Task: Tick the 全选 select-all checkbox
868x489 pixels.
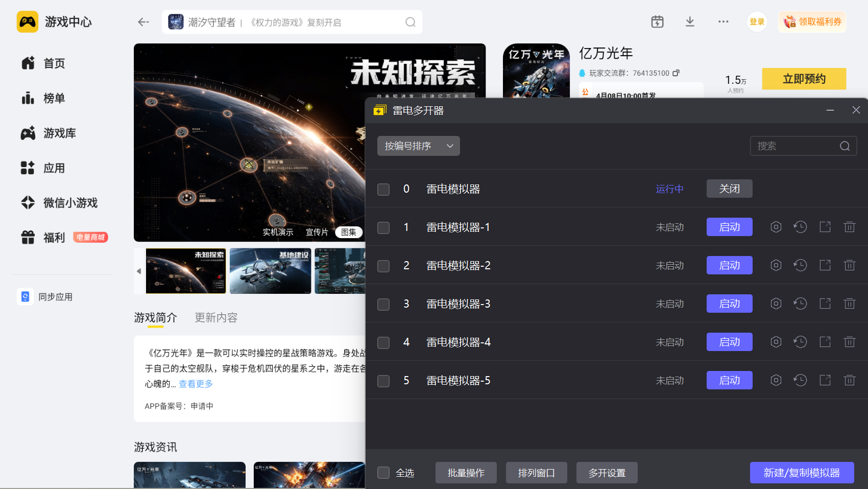Action: (x=383, y=473)
